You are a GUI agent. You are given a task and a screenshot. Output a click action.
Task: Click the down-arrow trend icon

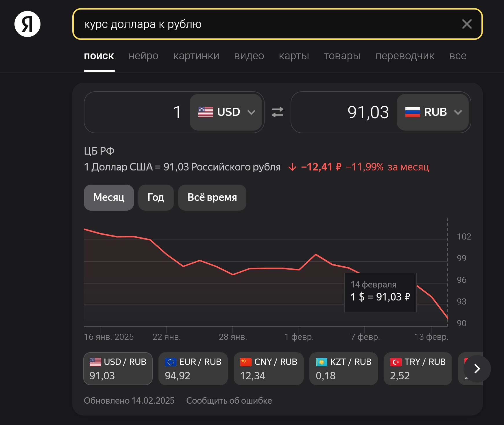[292, 167]
